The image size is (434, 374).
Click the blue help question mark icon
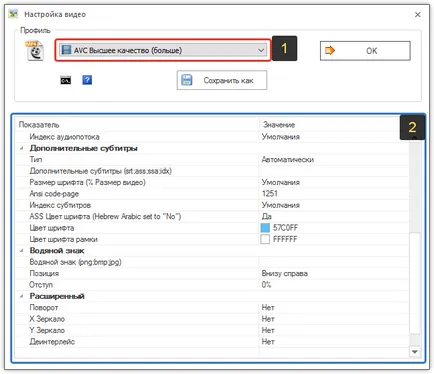point(87,80)
